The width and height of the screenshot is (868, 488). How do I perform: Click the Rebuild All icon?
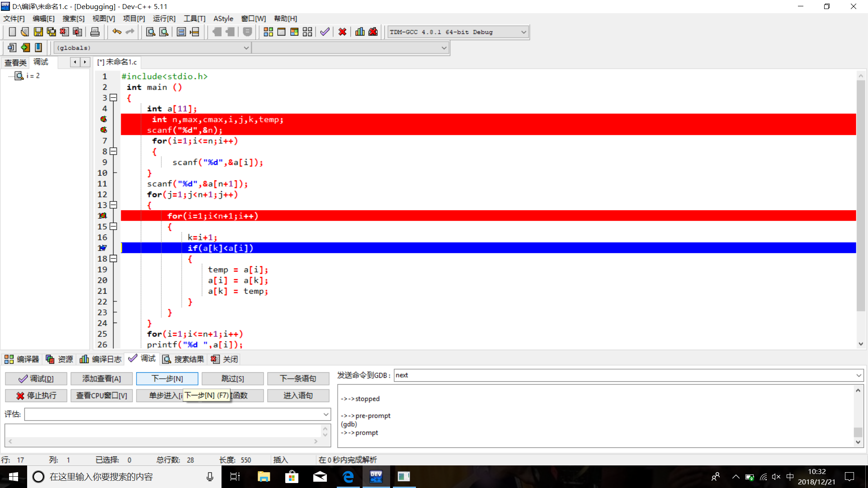click(307, 32)
